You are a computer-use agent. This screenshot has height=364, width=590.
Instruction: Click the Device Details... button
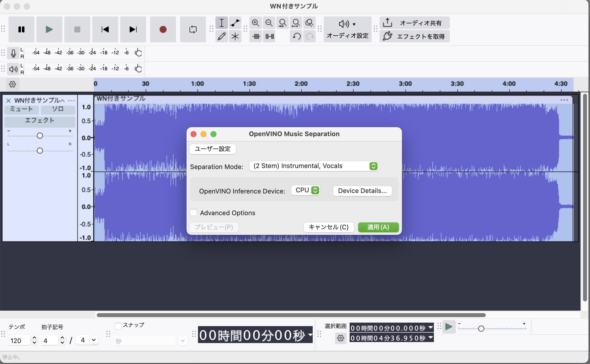[362, 191]
